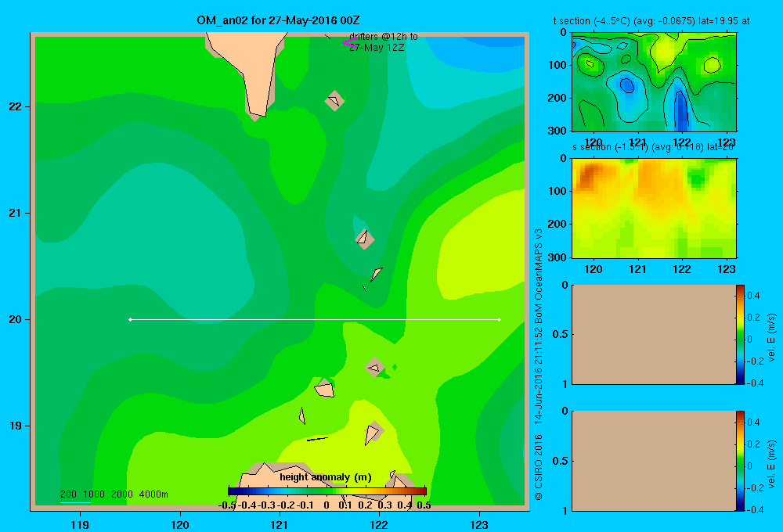783x532 pixels.
Task: Click the longitude 122 map axis label
Action: click(x=380, y=524)
